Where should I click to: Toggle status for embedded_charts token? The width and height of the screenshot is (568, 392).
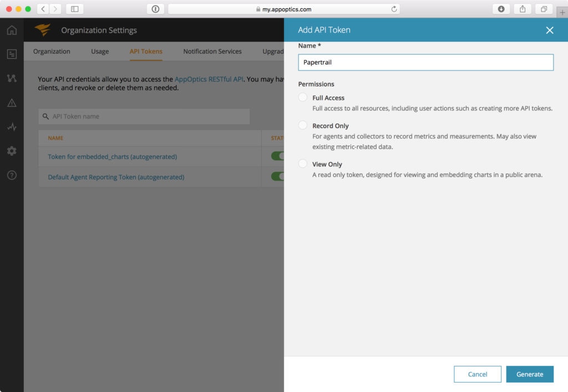277,156
